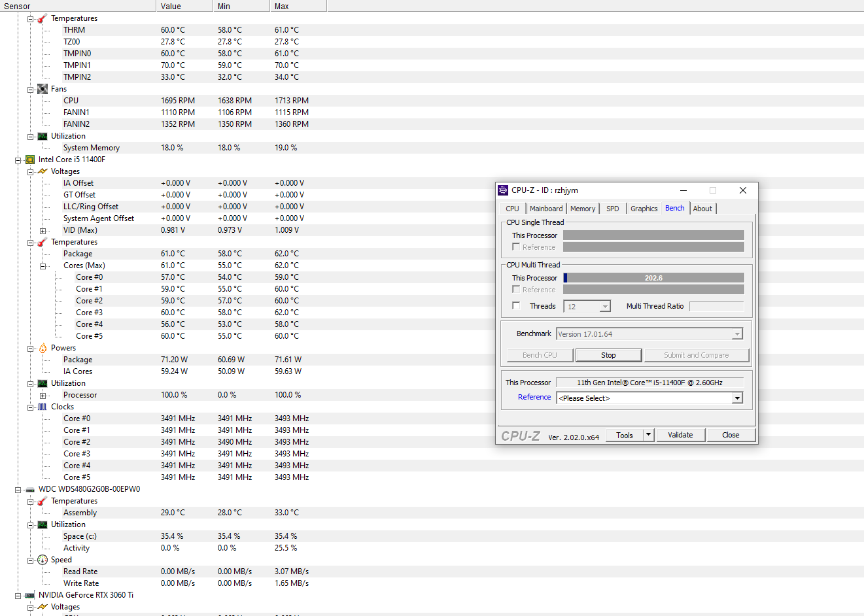The image size is (864, 616).
Task: Click the CPU Voltages lightning icon
Action: [x=43, y=171]
